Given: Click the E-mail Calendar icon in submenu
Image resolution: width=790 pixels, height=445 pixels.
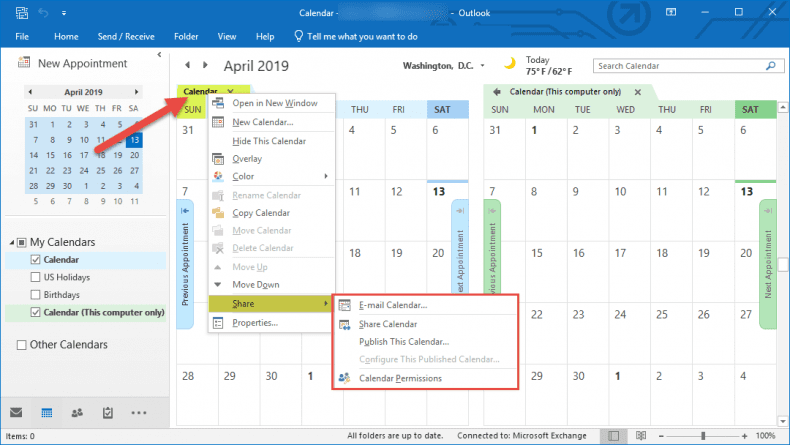Looking at the screenshot, I should pos(344,305).
